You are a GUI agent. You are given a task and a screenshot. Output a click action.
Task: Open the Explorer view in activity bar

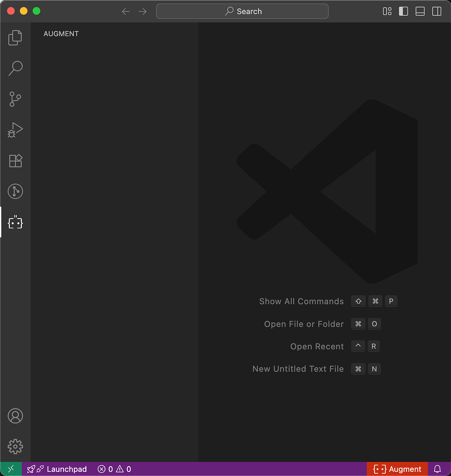pyautogui.click(x=15, y=38)
